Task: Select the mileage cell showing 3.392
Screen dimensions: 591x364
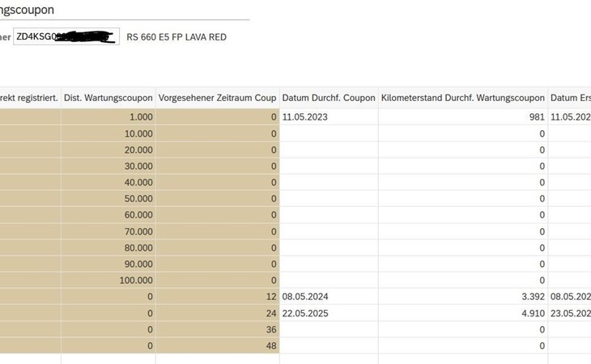Action: 462,297
